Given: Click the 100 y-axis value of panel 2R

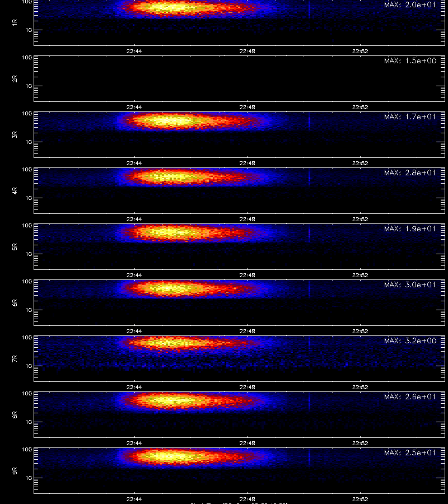Looking at the screenshot, I should pos(27,58).
